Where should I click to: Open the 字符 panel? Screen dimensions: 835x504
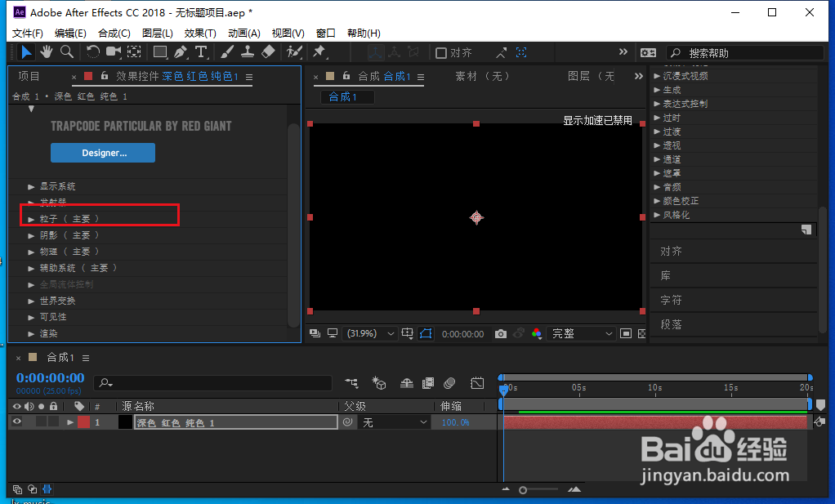[671, 300]
